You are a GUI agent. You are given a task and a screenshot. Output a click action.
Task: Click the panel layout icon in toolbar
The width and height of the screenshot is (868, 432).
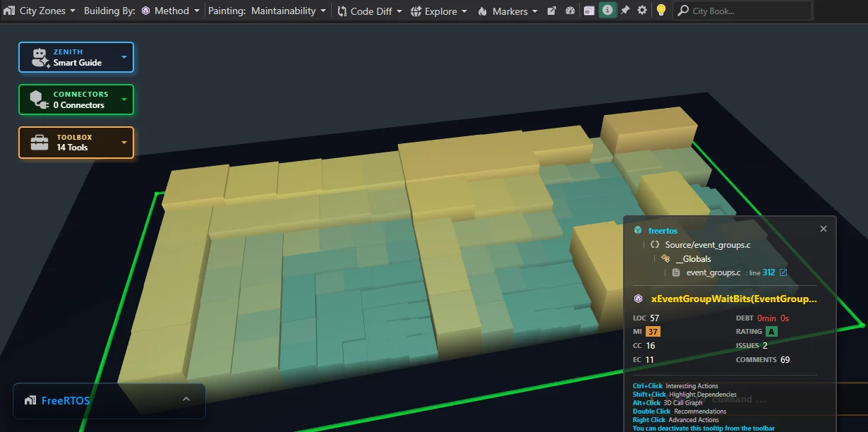pos(589,11)
